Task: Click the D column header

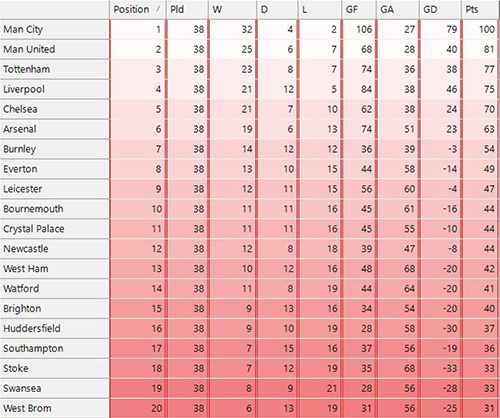Action: point(277,9)
